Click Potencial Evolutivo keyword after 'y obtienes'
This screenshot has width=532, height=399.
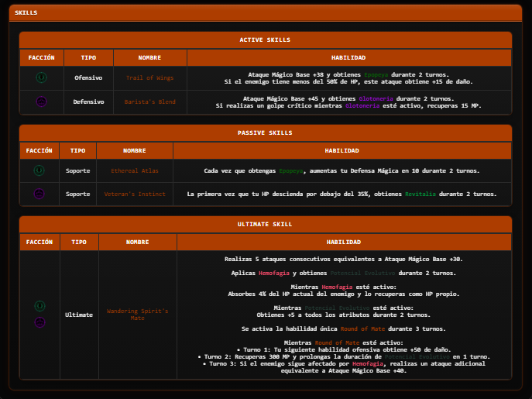click(x=362, y=273)
